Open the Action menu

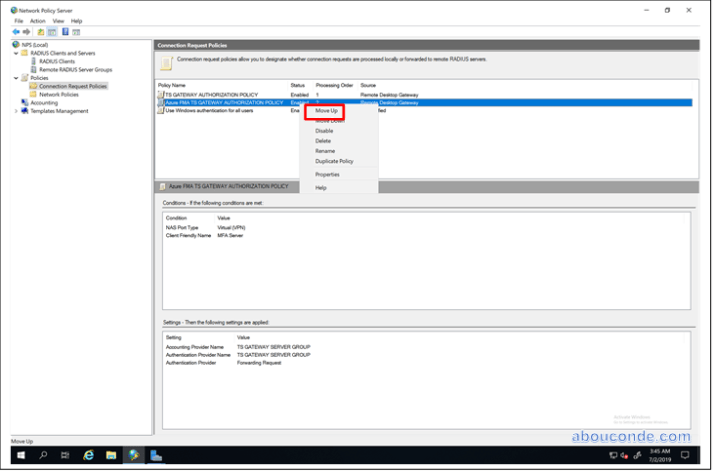pos(37,20)
